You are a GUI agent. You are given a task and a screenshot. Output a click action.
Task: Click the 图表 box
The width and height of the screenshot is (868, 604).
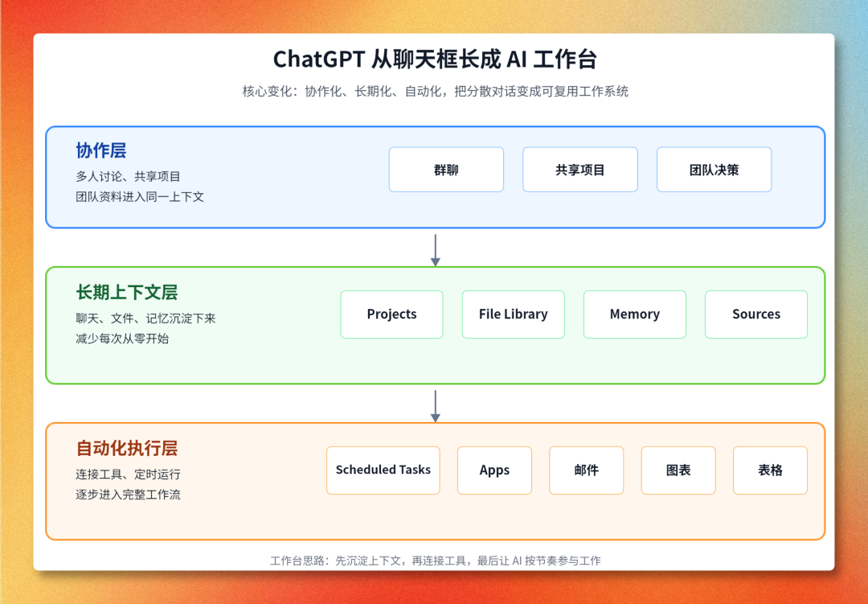(x=678, y=470)
